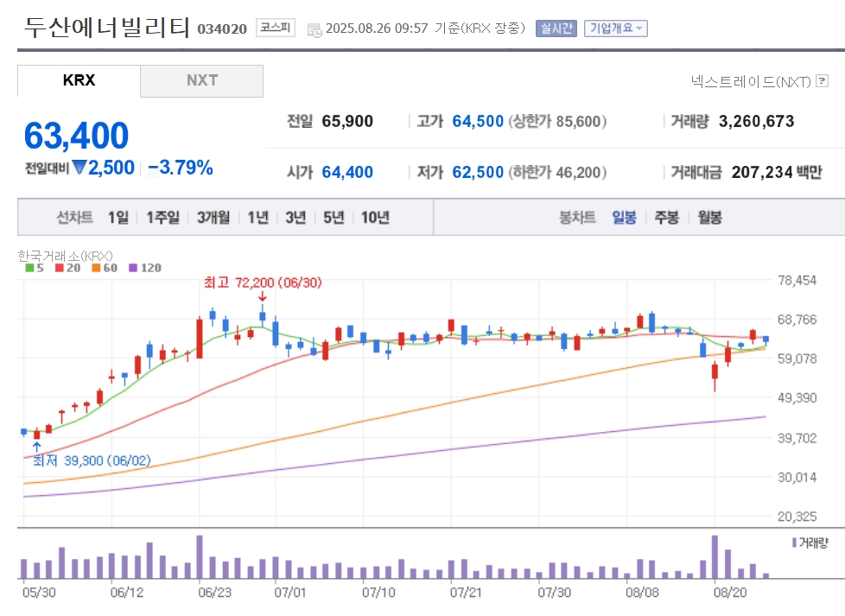Click the 07/01 date axis label
This screenshot has height=616, width=845.
click(x=290, y=593)
